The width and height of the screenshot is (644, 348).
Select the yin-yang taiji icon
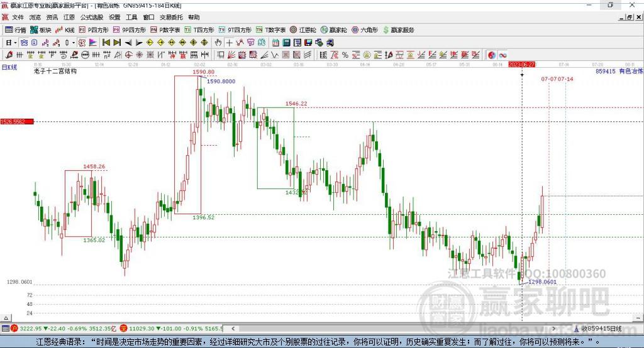(492, 55)
